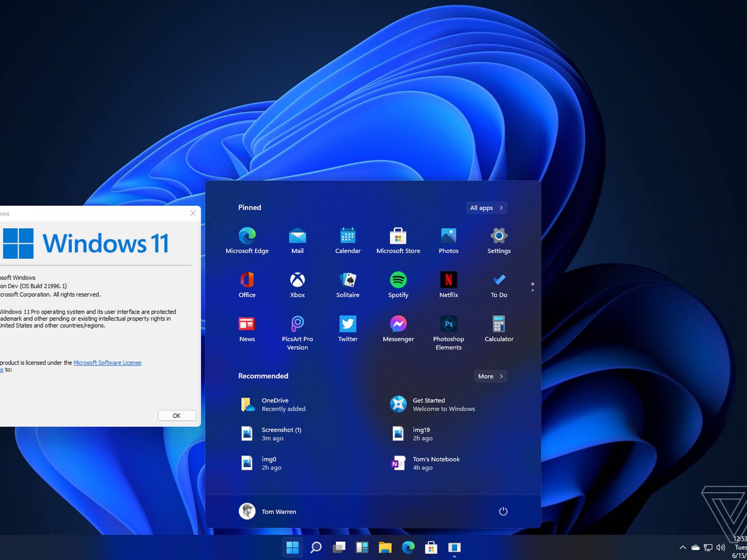Open the Microsoft Software License link
The width and height of the screenshot is (747, 560).
(107, 362)
